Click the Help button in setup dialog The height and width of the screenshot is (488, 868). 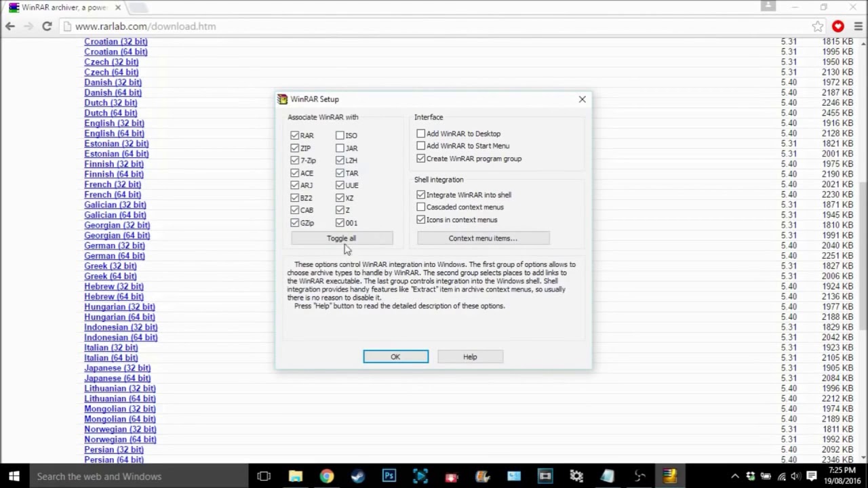(x=470, y=357)
